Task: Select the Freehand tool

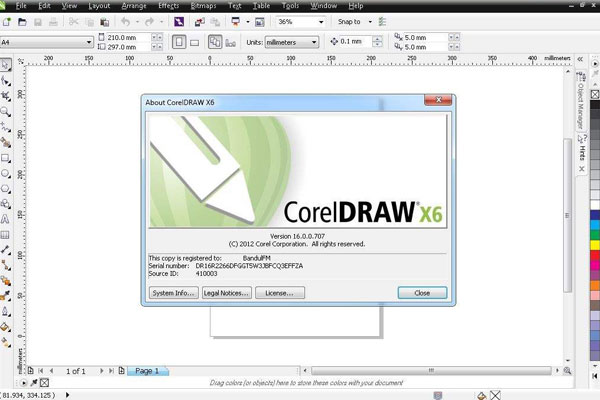Action: click(x=5, y=127)
